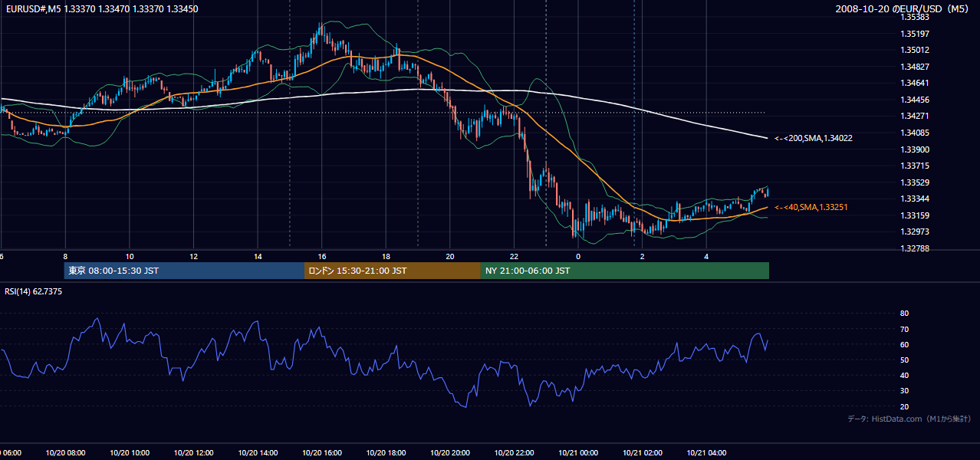Click hour tick 18 under the price chart
980x460 pixels.
point(386,257)
